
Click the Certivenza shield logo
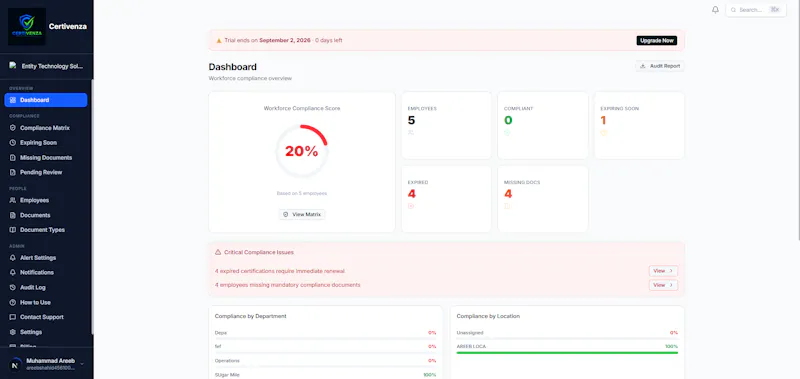27,27
